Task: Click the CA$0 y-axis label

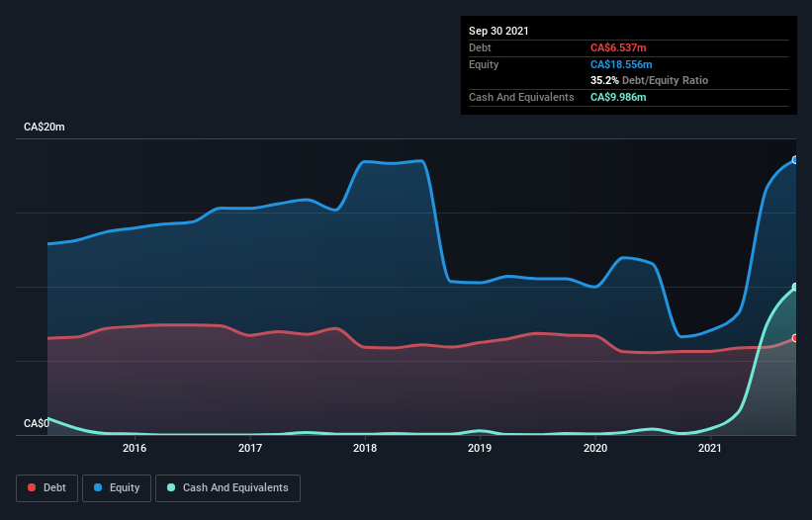Action: click(x=37, y=423)
